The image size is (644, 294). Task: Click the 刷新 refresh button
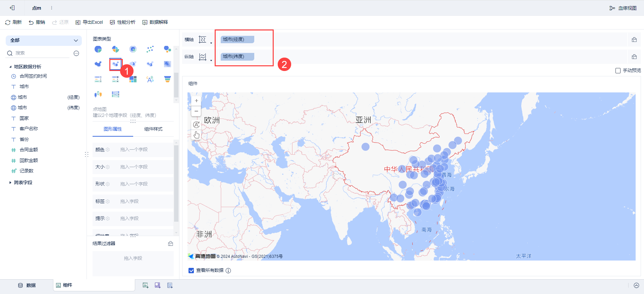pyautogui.click(x=13, y=22)
